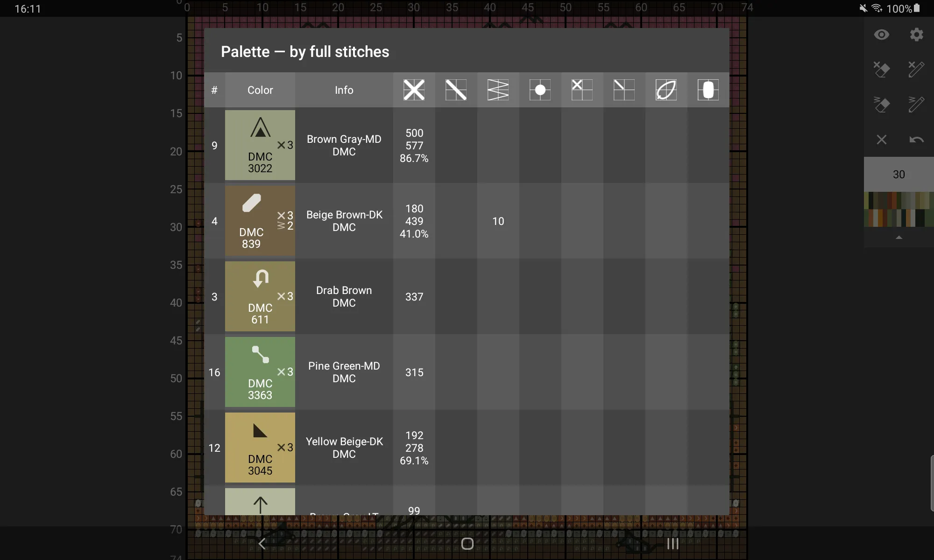The width and height of the screenshot is (934, 560).
Task: Click the cancel X button
Action: [881, 140]
